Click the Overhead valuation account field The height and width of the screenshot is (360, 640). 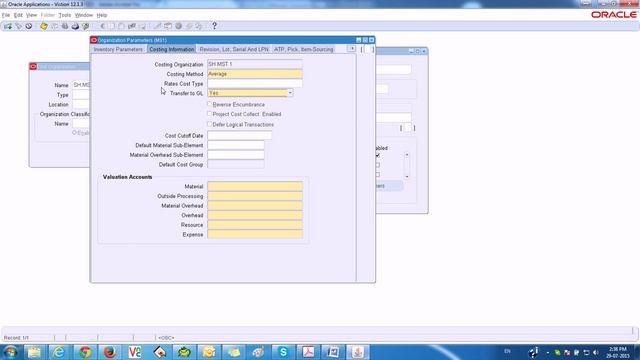click(255, 215)
